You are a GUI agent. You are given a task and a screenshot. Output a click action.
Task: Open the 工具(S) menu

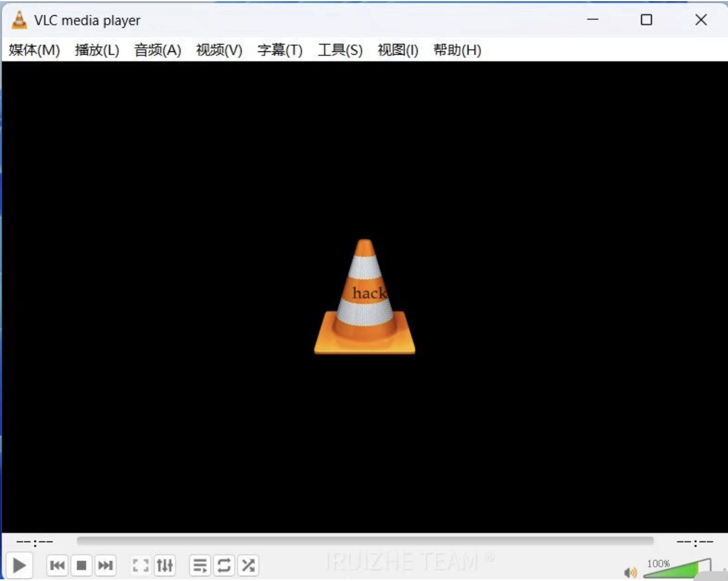click(x=340, y=50)
